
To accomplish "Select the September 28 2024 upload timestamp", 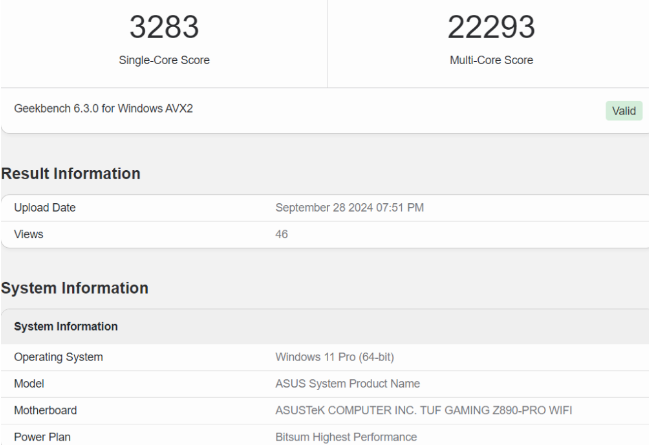I will [x=349, y=208].
